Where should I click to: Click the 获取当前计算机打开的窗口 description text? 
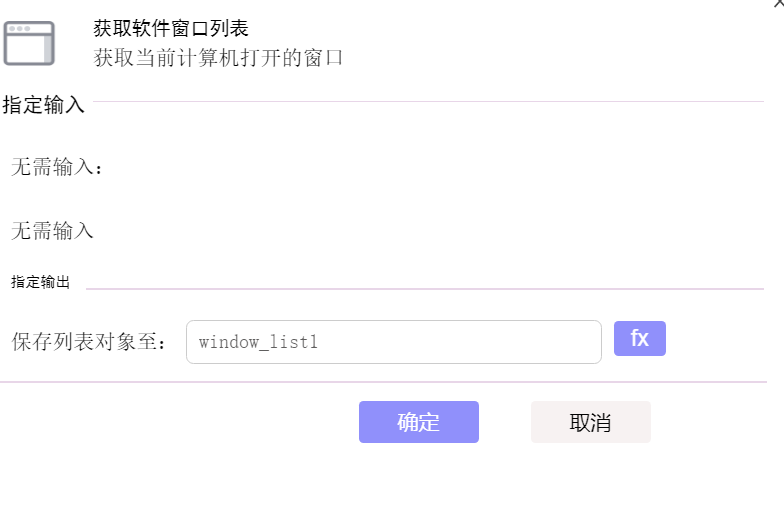218,58
